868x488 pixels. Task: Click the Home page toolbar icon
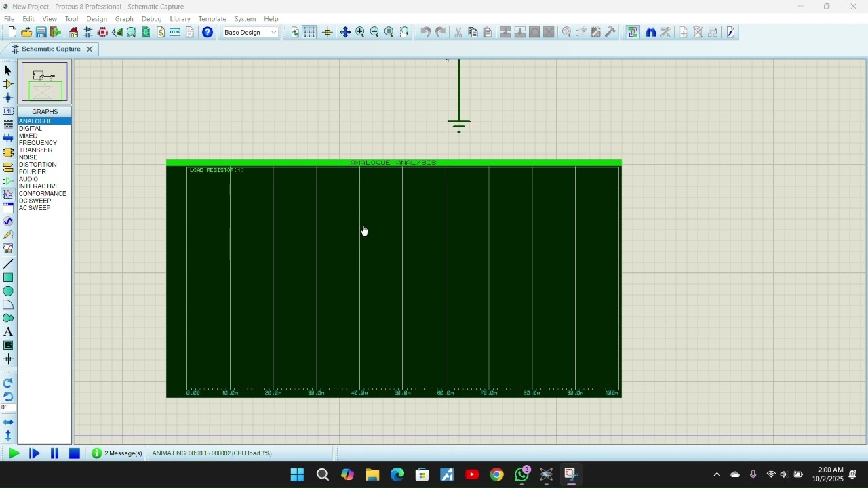[x=73, y=33]
